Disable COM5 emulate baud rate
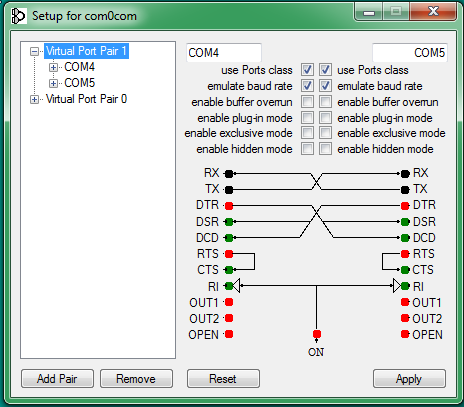 click(x=325, y=86)
